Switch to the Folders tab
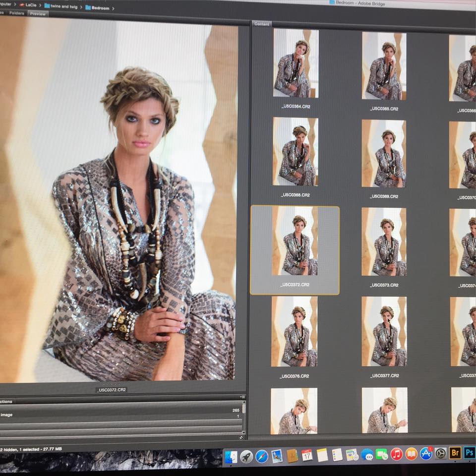Screen dimensions: 476x476 click(x=16, y=14)
